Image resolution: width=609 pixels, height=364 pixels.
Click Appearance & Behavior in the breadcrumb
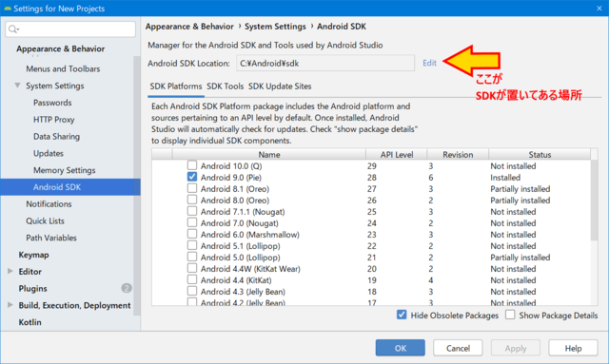point(189,27)
